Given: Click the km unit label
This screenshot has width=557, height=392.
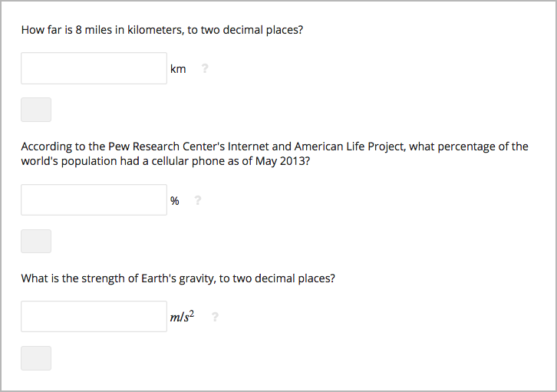Looking at the screenshot, I should pyautogui.click(x=178, y=69).
